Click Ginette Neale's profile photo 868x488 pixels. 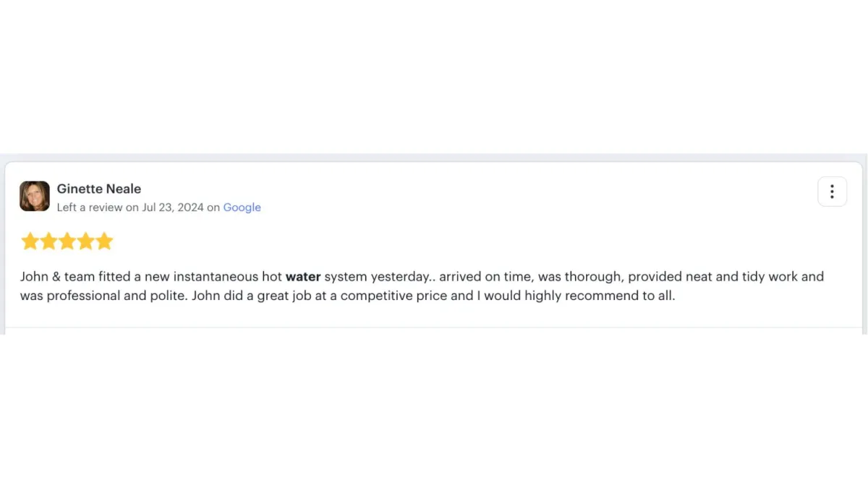click(x=35, y=196)
